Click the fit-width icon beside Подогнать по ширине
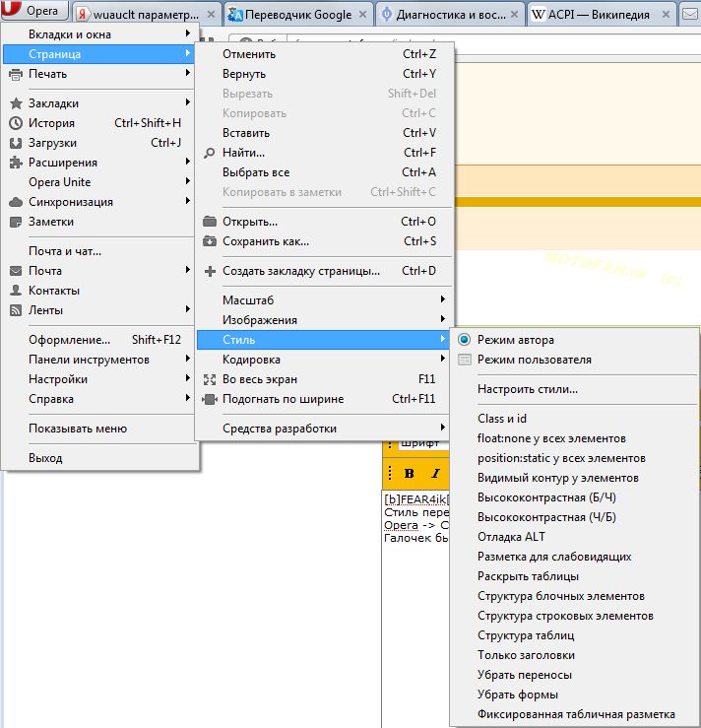The image size is (701, 728). (210, 399)
